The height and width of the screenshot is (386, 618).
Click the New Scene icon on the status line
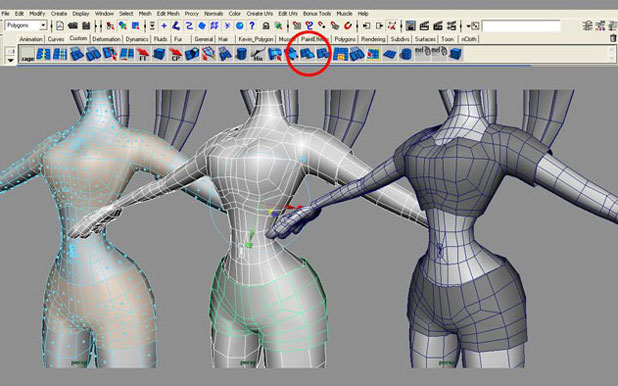(60, 26)
